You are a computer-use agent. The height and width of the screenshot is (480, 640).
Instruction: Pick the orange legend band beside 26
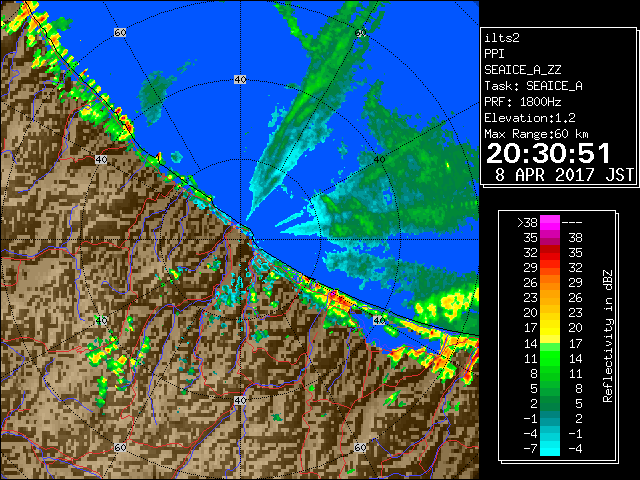(550, 283)
